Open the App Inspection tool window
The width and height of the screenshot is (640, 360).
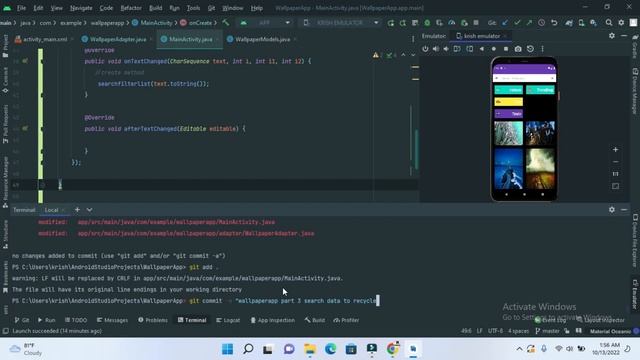(x=272, y=320)
